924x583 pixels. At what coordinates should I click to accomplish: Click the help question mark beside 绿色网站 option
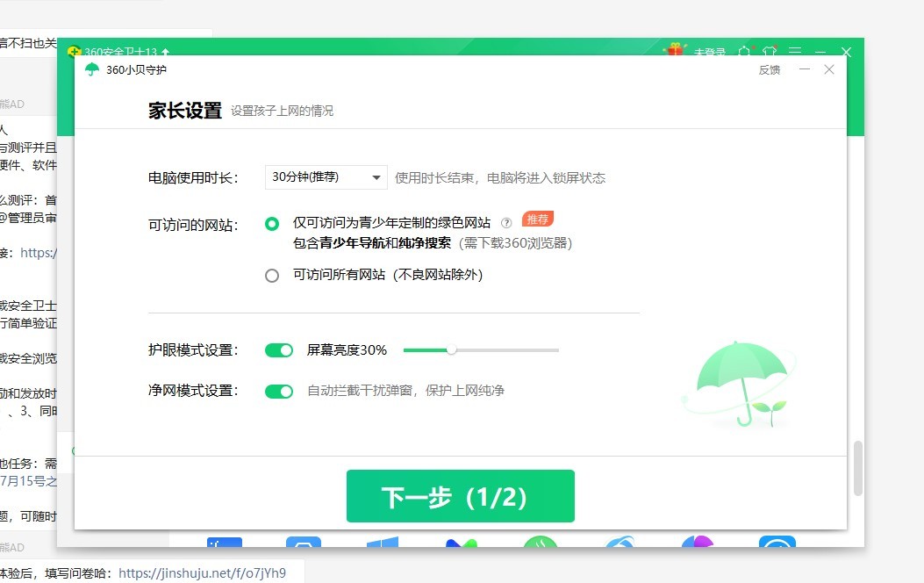point(506,223)
